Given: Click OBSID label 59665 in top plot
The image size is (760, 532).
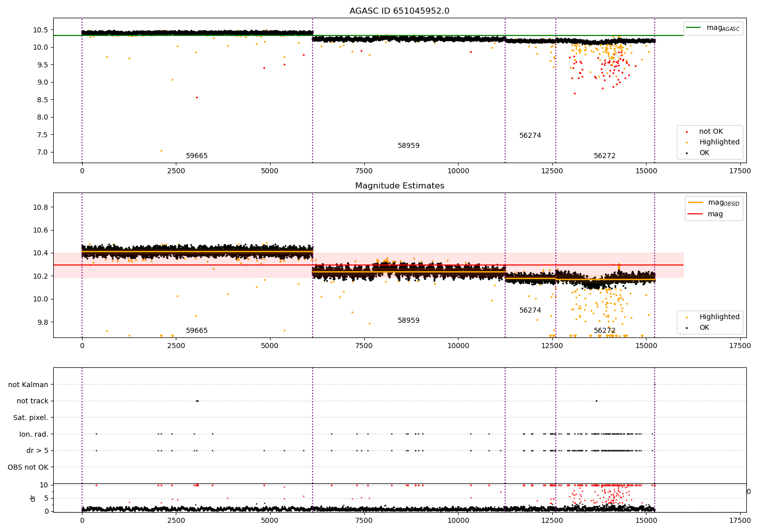Looking at the screenshot, I should coord(197,156).
